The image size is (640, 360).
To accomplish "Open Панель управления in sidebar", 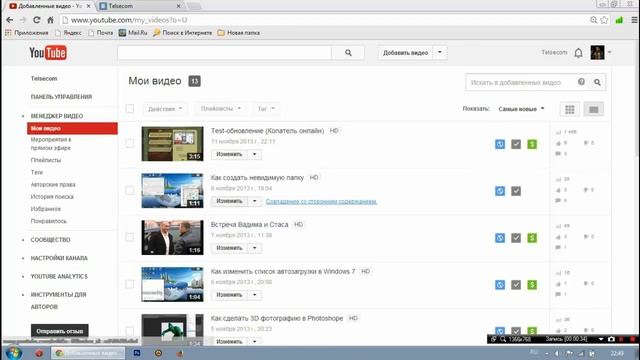I will pyautogui.click(x=61, y=97).
